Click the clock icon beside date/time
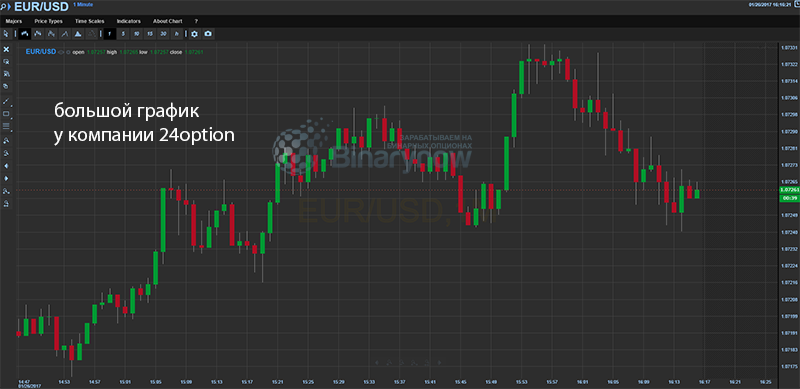800x389 pixels. (796, 5)
